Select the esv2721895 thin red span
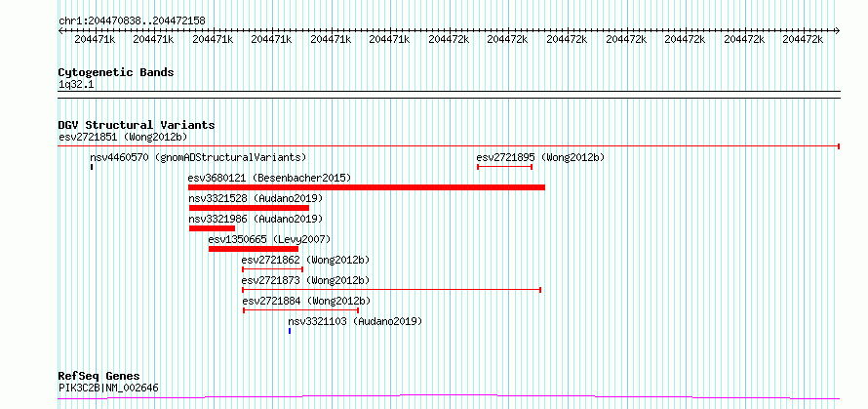Image resolution: width=868 pixels, height=409 pixels. (x=504, y=167)
